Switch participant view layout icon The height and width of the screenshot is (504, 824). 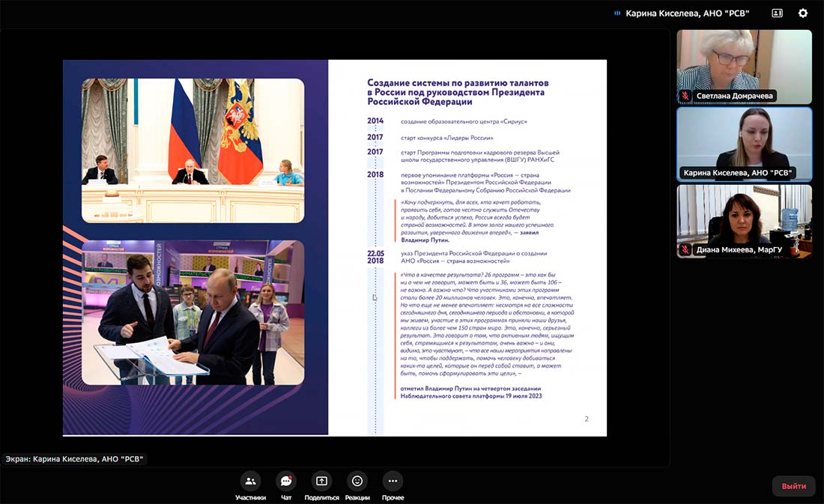point(778,13)
